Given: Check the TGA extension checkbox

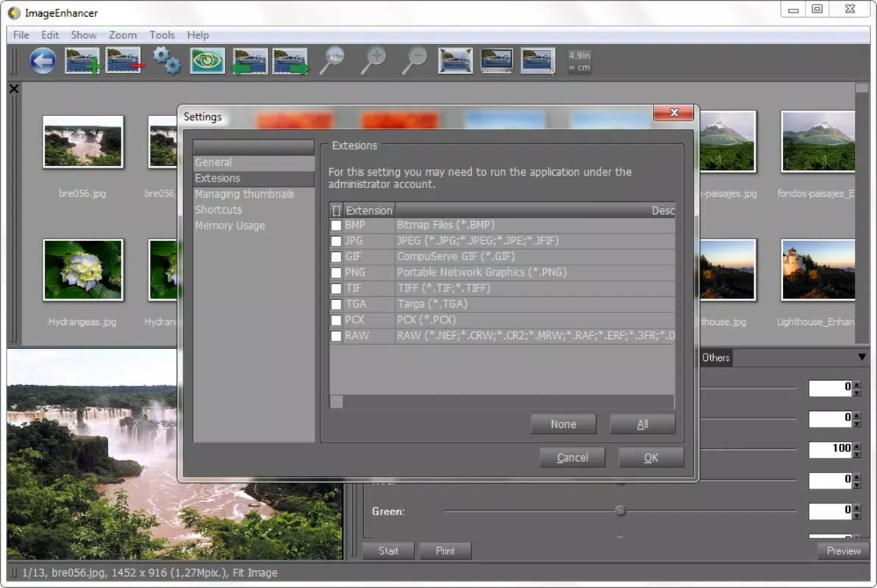Looking at the screenshot, I should [336, 304].
